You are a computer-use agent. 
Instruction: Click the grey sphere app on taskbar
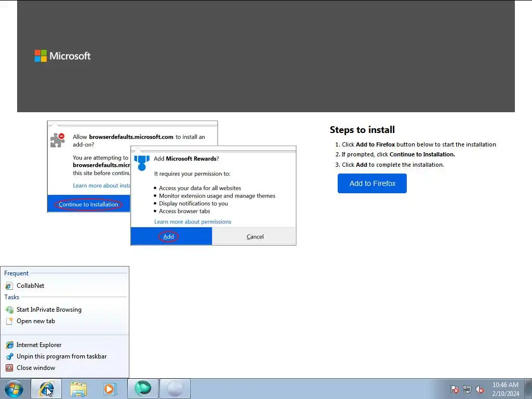pos(175,389)
